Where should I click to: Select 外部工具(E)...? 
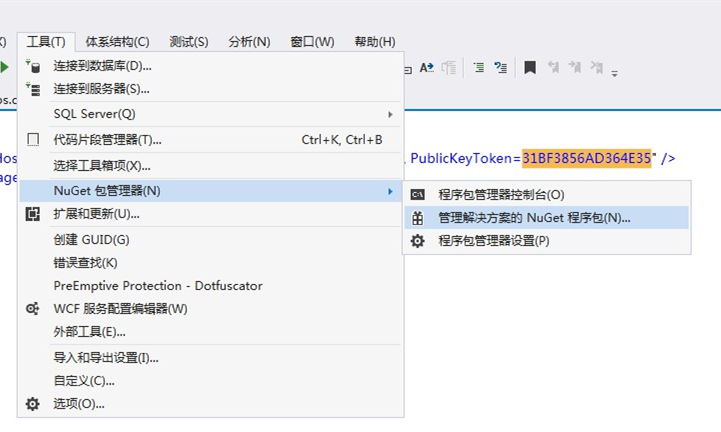(x=211, y=332)
